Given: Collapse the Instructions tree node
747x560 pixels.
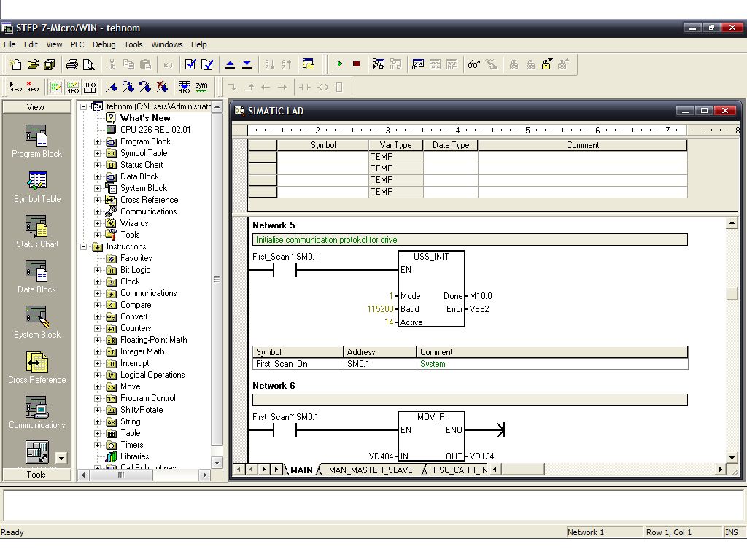Looking at the screenshot, I should [85, 246].
